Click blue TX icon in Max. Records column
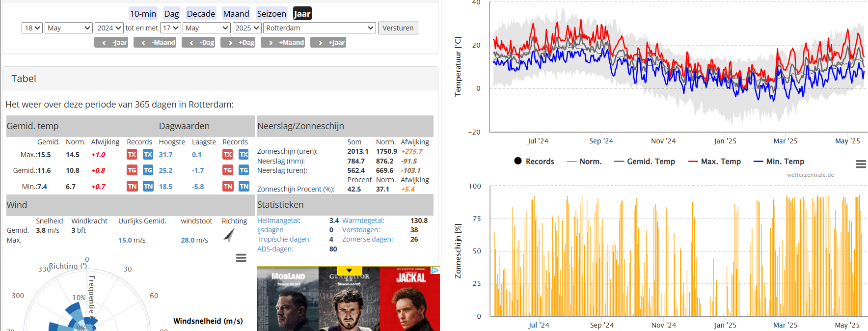The height and width of the screenshot is (331, 868). pyautogui.click(x=148, y=155)
